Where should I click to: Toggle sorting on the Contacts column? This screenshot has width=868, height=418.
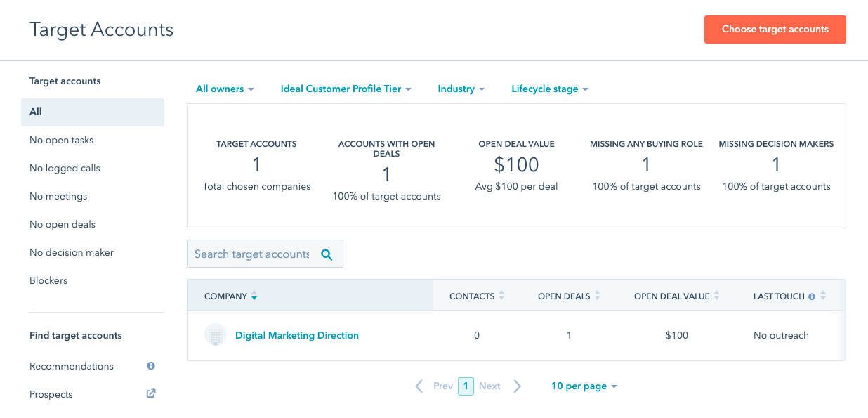coord(501,295)
